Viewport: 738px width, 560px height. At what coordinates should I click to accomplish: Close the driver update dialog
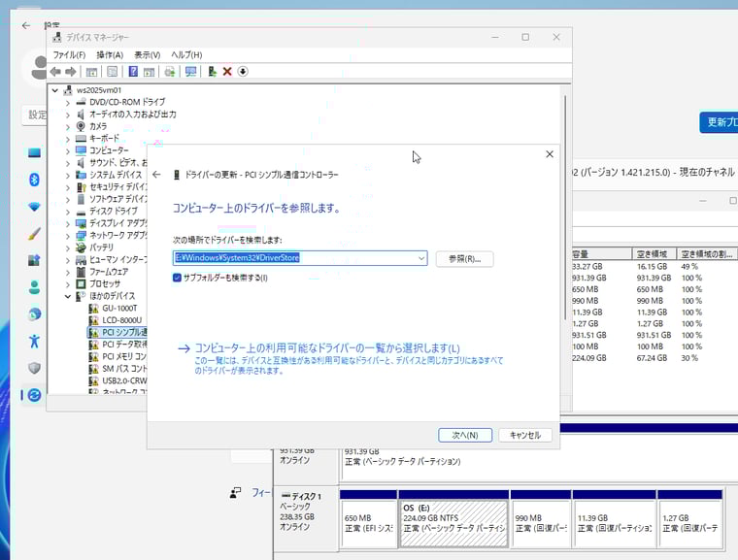pos(550,154)
